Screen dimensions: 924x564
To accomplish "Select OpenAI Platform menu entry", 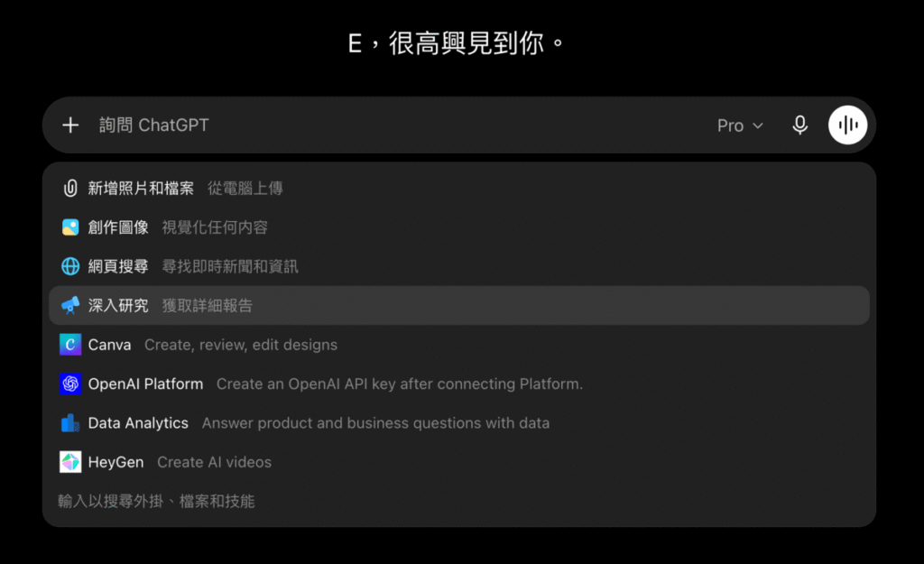I will [x=459, y=384].
